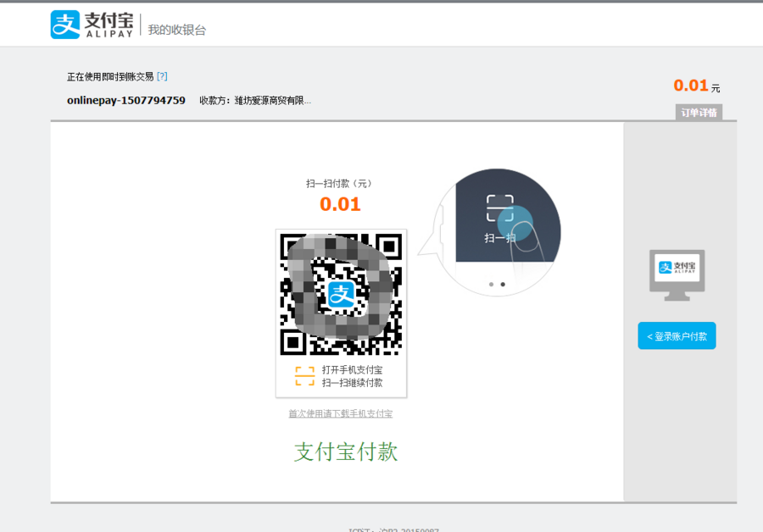The image size is (763, 532).
Task: Click the 登录账户付款 login payment button
Action: point(677,335)
